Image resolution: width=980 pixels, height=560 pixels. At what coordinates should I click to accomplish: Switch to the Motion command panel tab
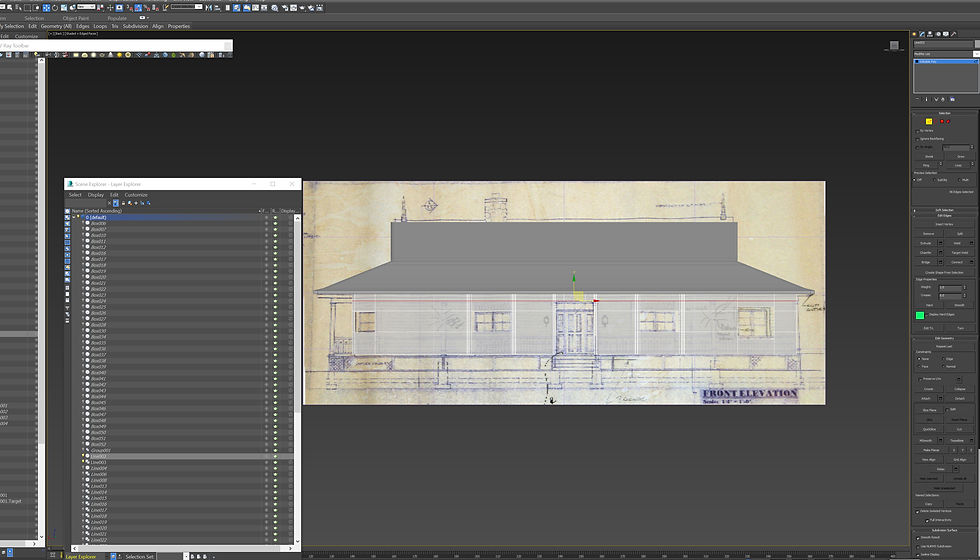click(938, 34)
